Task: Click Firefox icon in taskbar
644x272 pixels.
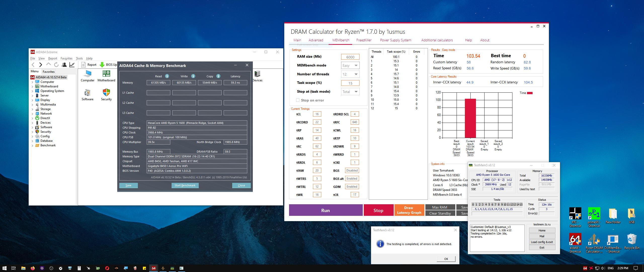Action: tap(33, 268)
